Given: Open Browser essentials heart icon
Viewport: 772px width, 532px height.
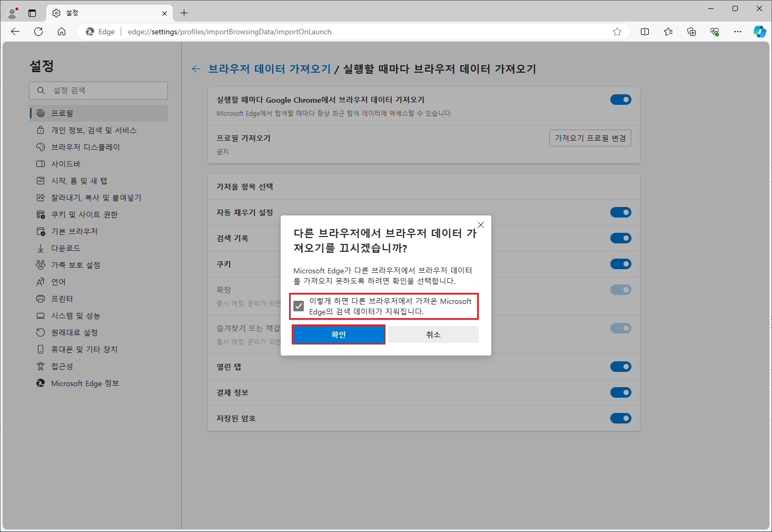Looking at the screenshot, I should (715, 32).
